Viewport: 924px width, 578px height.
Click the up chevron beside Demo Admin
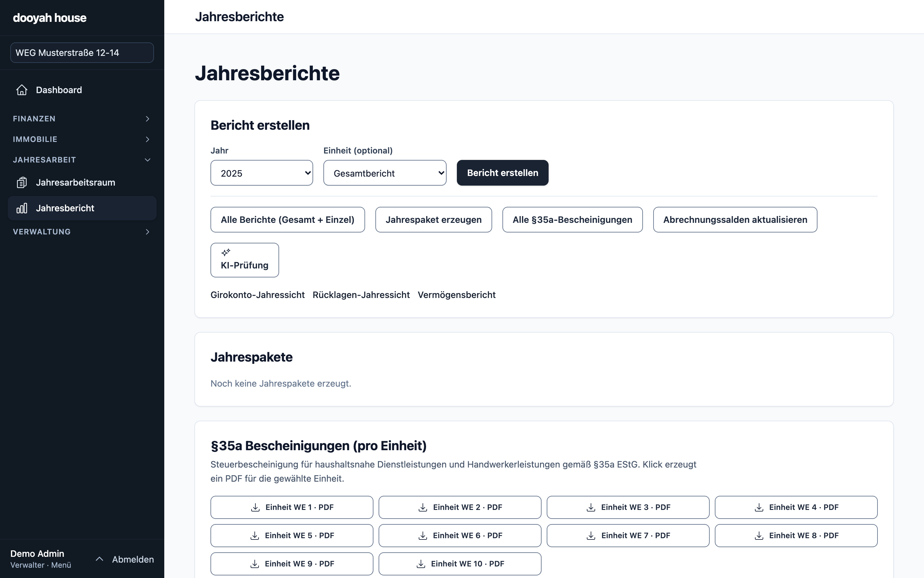pos(99,559)
